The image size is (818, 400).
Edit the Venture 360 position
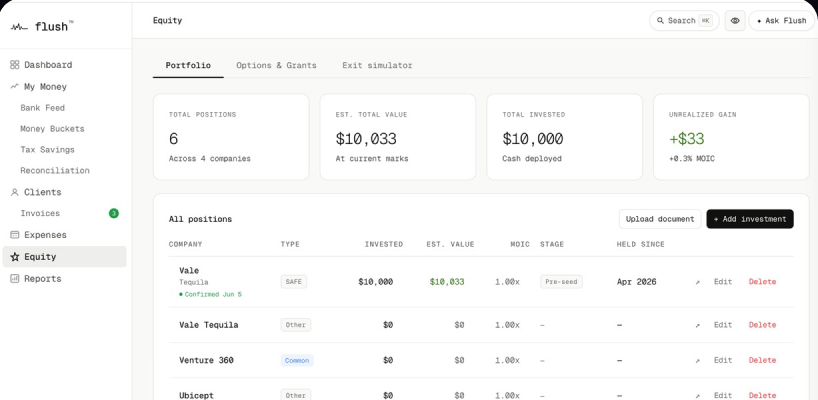click(723, 360)
